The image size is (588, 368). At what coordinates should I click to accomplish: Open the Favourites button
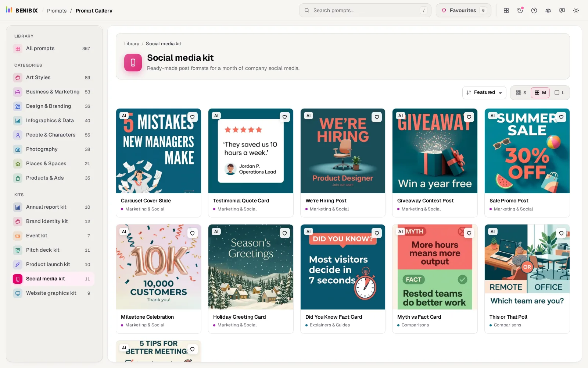(x=463, y=10)
